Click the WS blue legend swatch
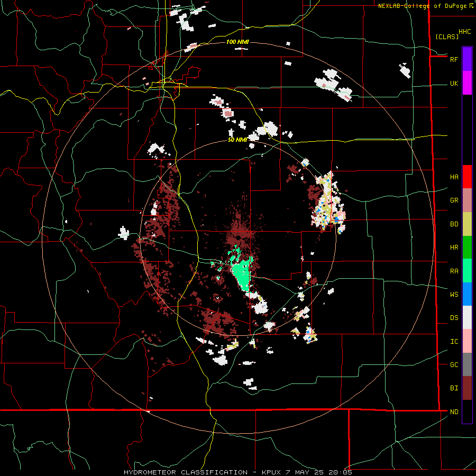 pyautogui.click(x=467, y=294)
